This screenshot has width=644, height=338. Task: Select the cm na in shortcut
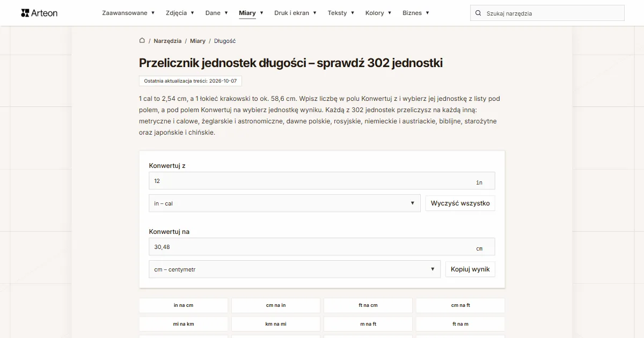276,305
